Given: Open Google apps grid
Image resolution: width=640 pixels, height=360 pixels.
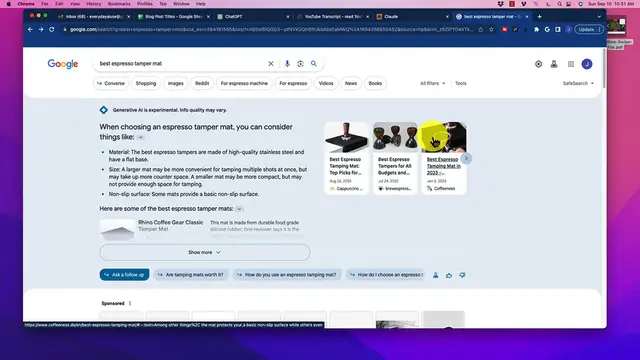Looking at the screenshot, I should pyautogui.click(x=571, y=64).
